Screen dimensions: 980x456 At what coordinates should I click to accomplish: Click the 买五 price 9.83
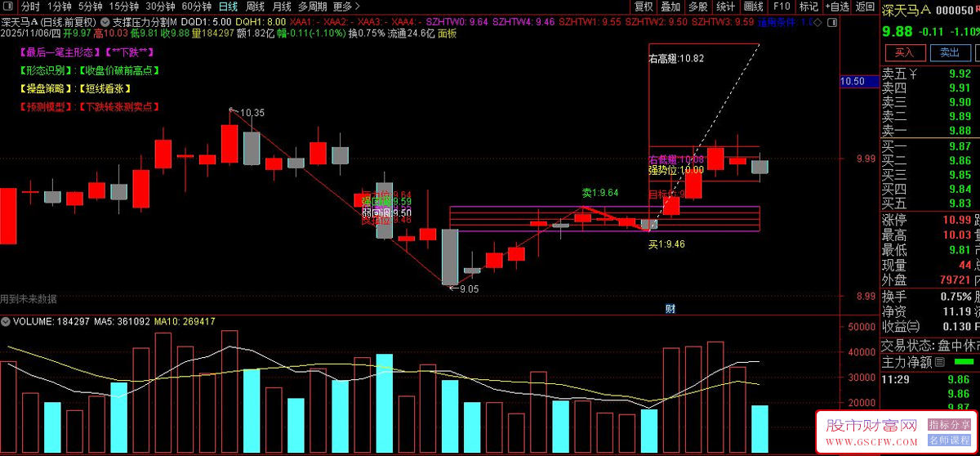pos(960,203)
